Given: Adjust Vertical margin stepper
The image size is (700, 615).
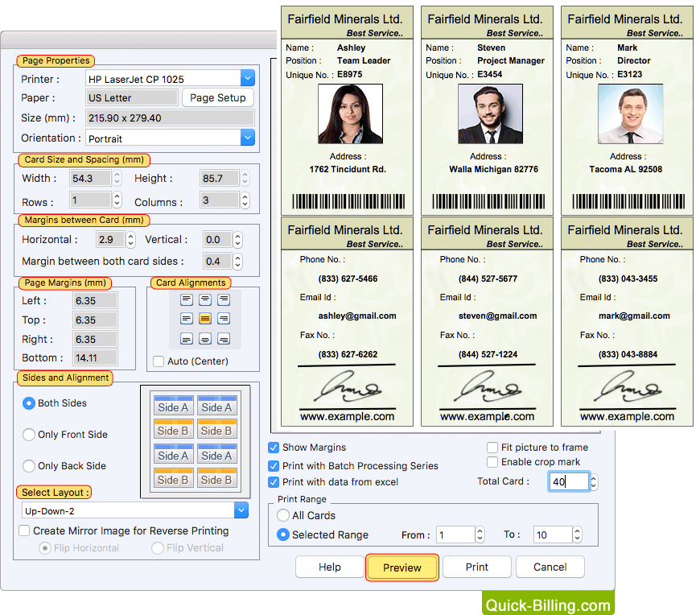Looking at the screenshot, I should coord(237,240).
